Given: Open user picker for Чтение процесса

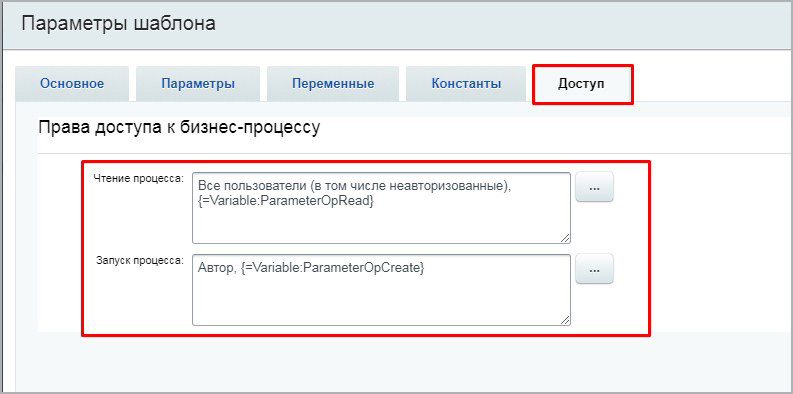Looking at the screenshot, I should (594, 187).
